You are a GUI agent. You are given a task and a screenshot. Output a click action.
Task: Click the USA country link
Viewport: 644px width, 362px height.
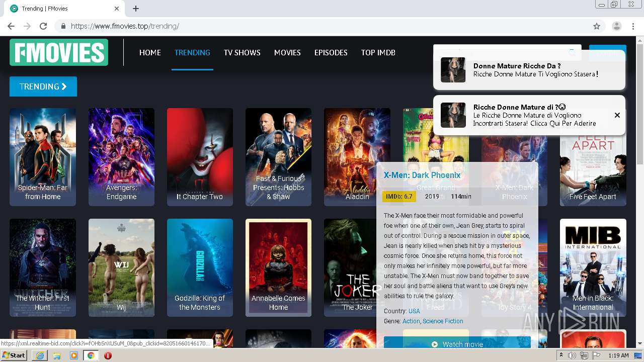414,311
